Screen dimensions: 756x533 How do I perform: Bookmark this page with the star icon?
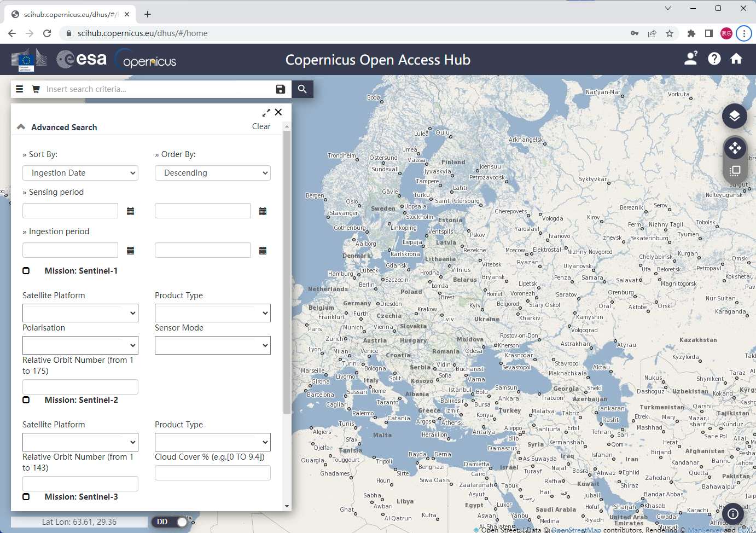pos(670,33)
